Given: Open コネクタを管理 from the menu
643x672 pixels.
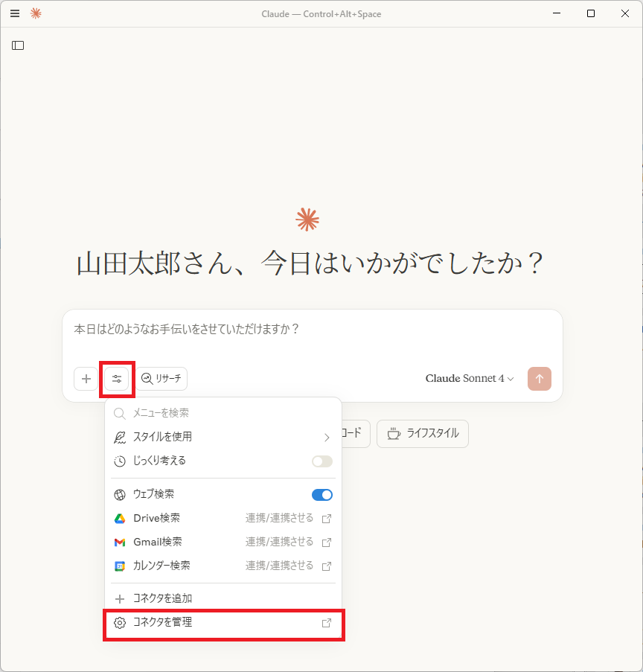Looking at the screenshot, I should (223, 622).
